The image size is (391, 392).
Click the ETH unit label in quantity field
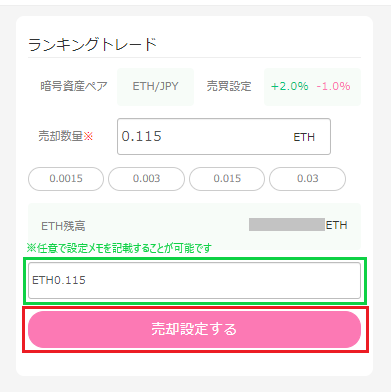pyautogui.click(x=304, y=137)
